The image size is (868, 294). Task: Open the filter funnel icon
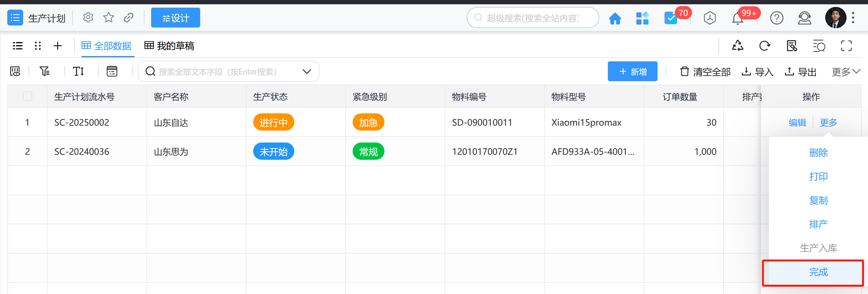click(x=44, y=72)
